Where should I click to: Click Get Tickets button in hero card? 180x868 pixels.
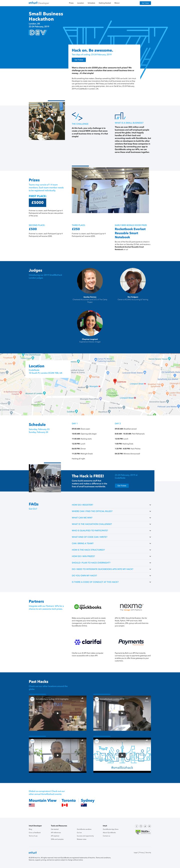tap(79, 60)
